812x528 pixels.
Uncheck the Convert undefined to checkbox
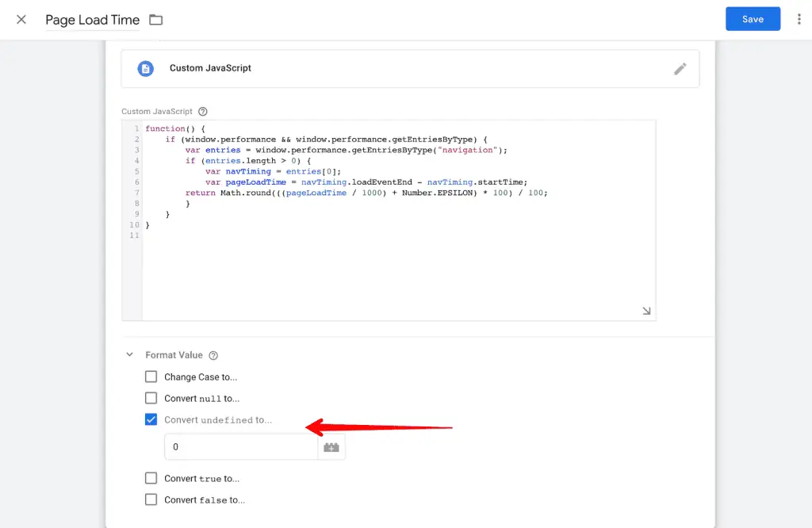pos(151,420)
